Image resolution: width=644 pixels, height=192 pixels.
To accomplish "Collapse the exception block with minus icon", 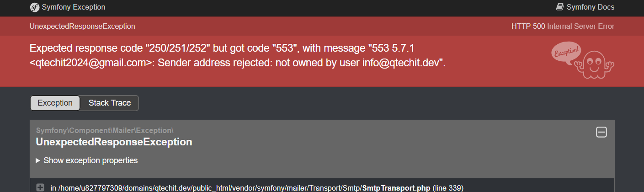I will coord(601,132).
